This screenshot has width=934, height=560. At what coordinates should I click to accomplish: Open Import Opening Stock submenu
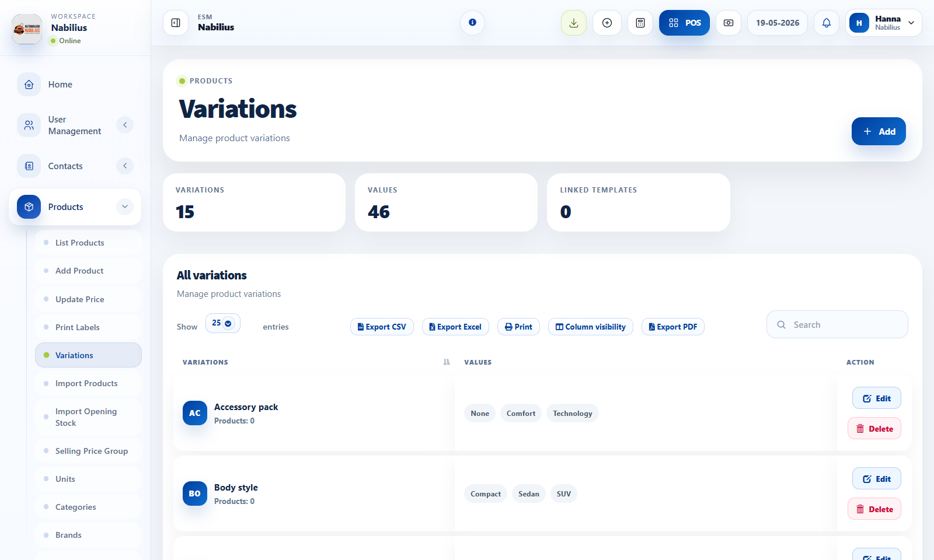(88, 417)
